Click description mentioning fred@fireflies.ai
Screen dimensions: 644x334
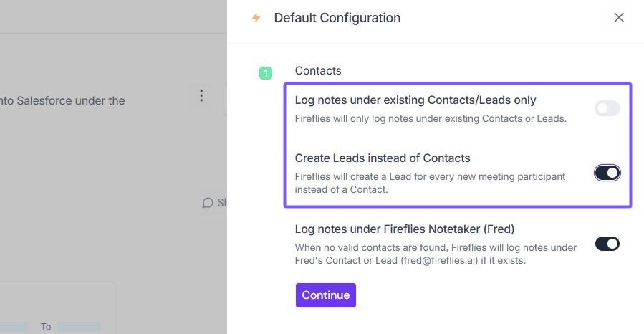pos(435,254)
